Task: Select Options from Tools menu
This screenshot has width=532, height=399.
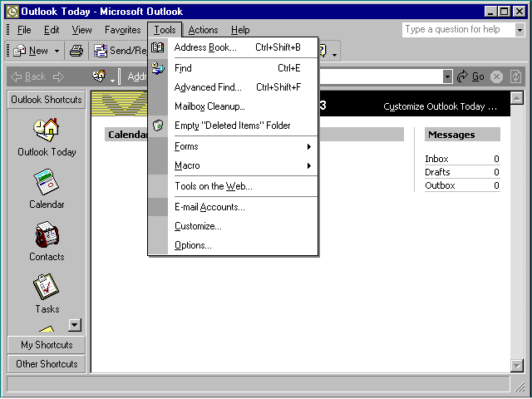Action: [193, 245]
